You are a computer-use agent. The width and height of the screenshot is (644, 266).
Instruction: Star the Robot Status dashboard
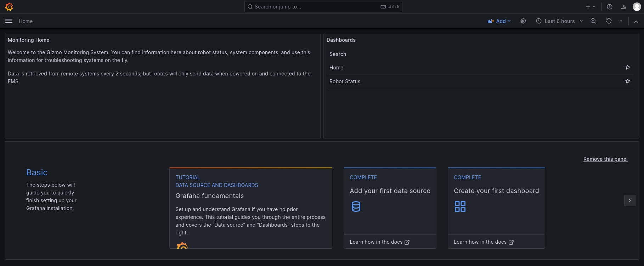click(x=628, y=81)
